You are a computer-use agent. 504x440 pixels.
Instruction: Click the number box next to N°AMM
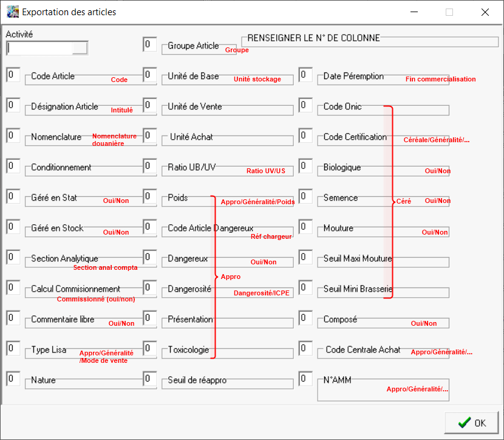click(305, 379)
